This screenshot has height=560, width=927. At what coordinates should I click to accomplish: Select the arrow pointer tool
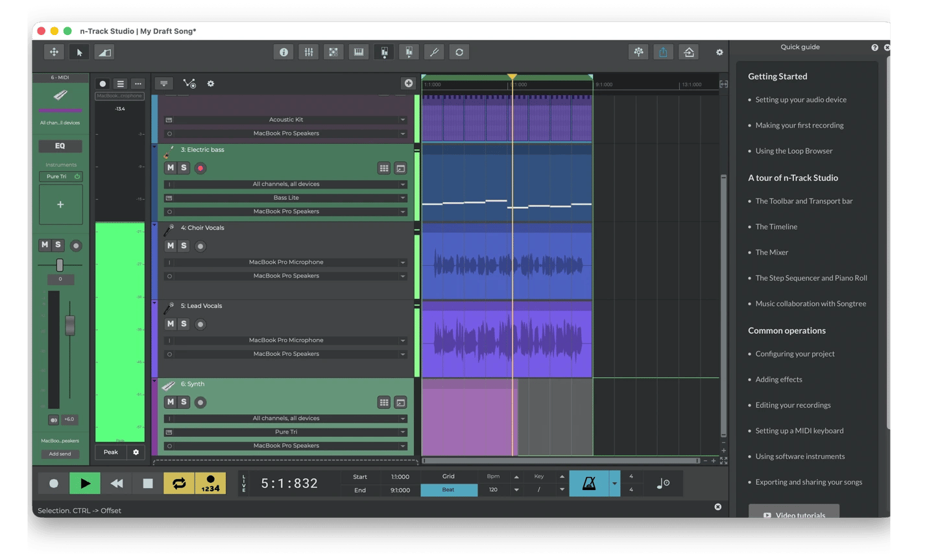pos(79,52)
